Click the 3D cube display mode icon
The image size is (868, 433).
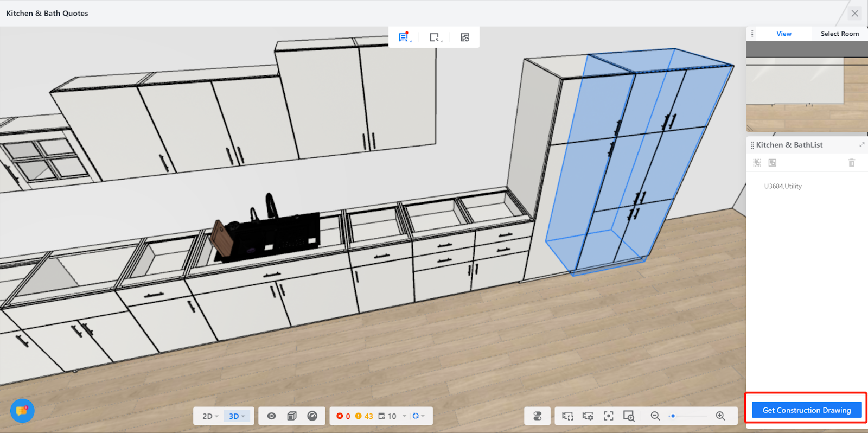[x=292, y=416]
